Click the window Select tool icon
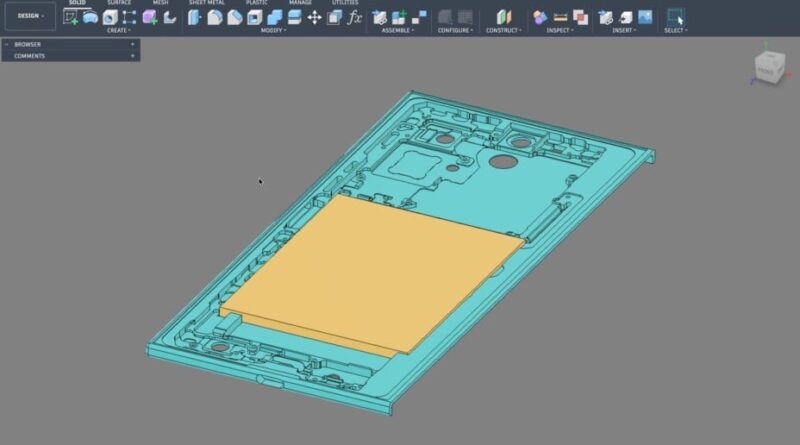This screenshot has height=445, width=800. pyautogui.click(x=675, y=17)
